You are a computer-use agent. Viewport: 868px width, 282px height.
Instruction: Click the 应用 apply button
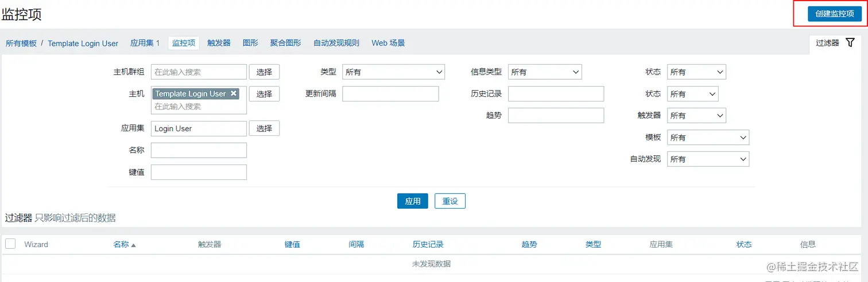pyautogui.click(x=412, y=201)
